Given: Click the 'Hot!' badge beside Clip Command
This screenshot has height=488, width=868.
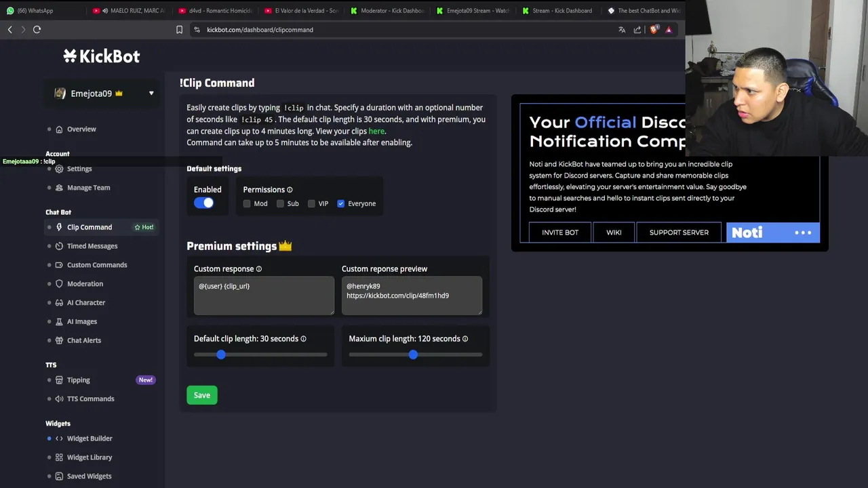Looking at the screenshot, I should 144,227.
